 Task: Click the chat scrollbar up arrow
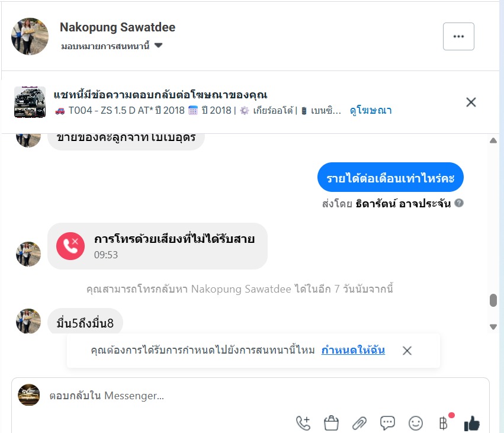coord(493,140)
